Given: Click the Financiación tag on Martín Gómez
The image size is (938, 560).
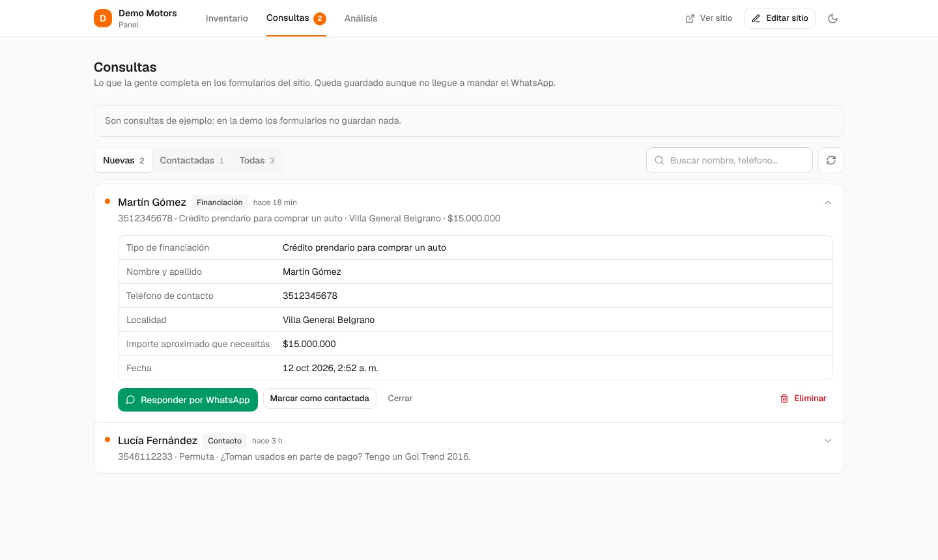Looking at the screenshot, I should [x=220, y=203].
